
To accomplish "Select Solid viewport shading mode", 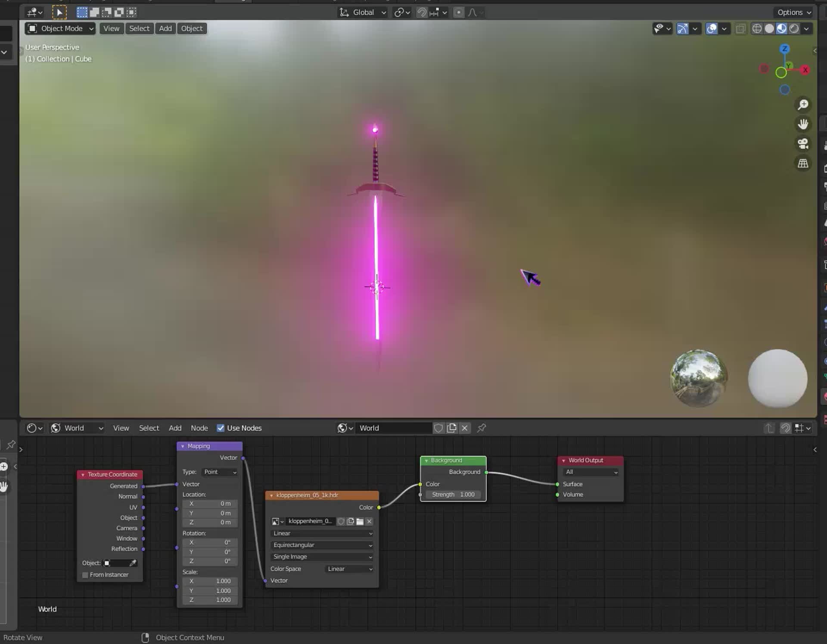I will coord(770,28).
